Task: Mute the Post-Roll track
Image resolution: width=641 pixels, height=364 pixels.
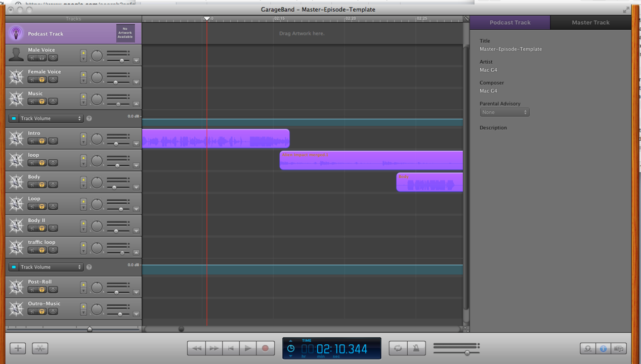Action: [x=32, y=290]
